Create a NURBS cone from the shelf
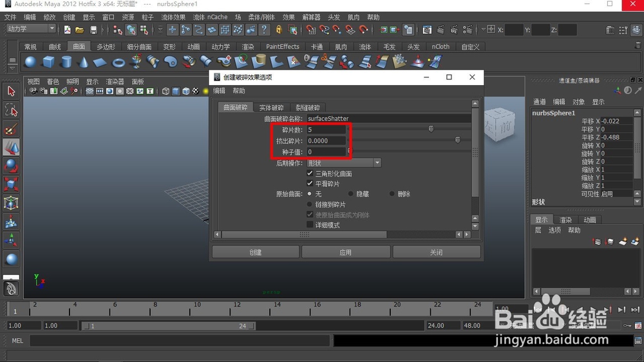644x362 pixels. pos(83,62)
